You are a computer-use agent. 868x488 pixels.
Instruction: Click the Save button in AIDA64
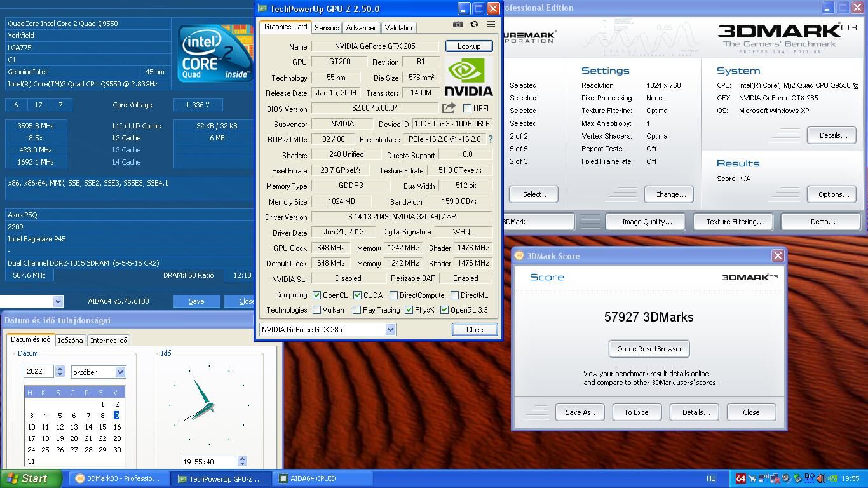[x=196, y=301]
